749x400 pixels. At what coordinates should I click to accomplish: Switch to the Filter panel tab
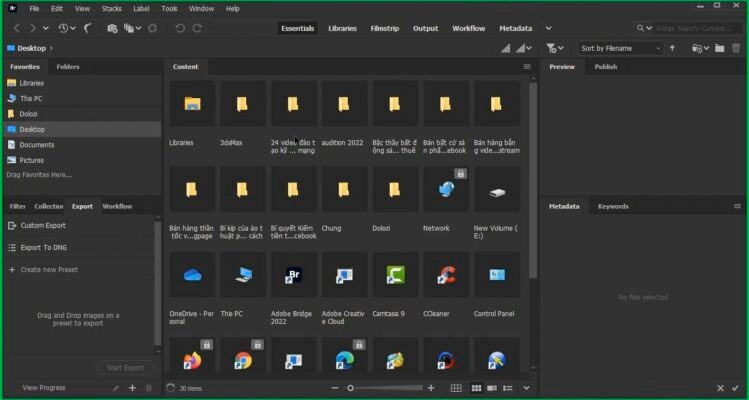17,206
